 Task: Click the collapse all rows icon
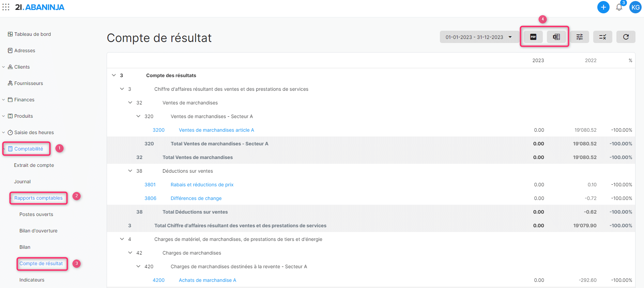click(x=603, y=37)
